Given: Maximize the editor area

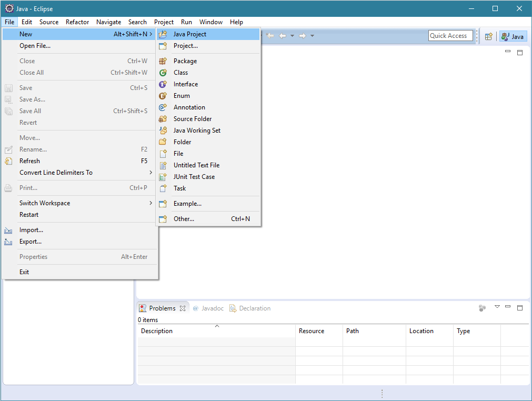Looking at the screenshot, I should click(520, 52).
